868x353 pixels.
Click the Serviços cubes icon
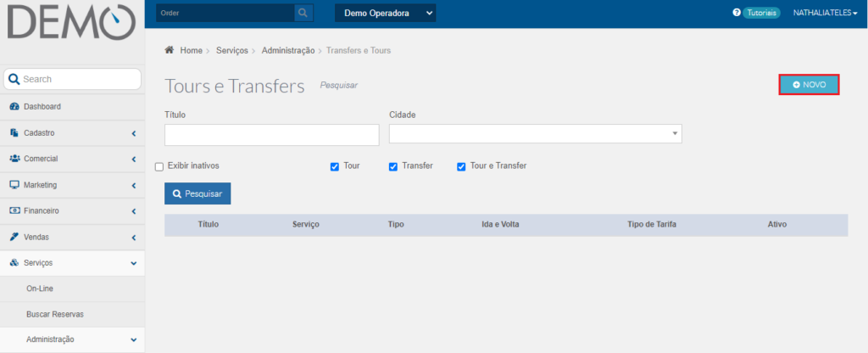pyautogui.click(x=15, y=263)
